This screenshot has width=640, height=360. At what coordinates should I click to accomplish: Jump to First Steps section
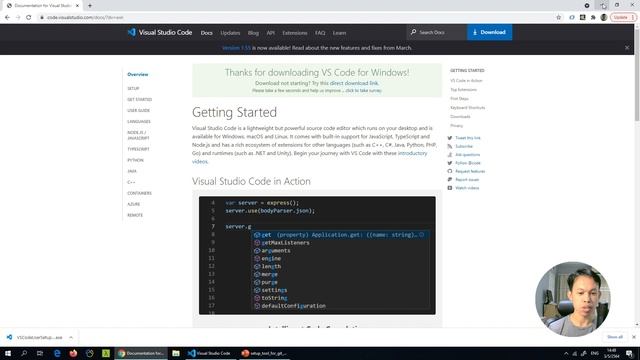click(x=459, y=98)
